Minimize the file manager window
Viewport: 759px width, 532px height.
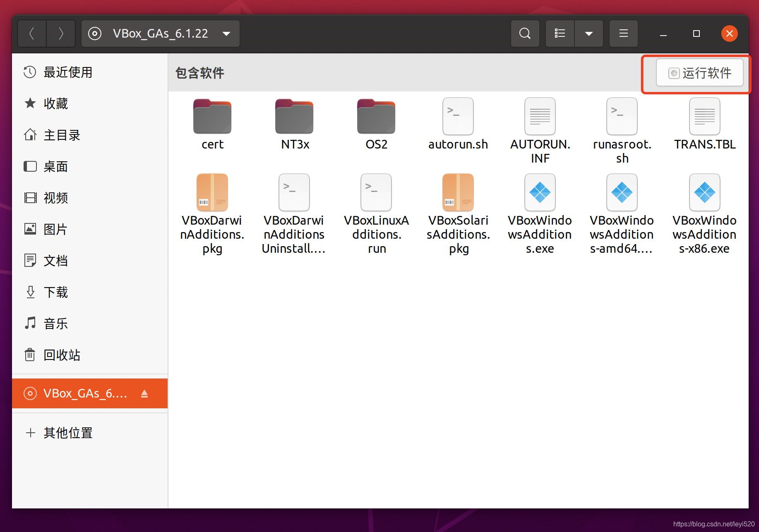click(x=663, y=34)
